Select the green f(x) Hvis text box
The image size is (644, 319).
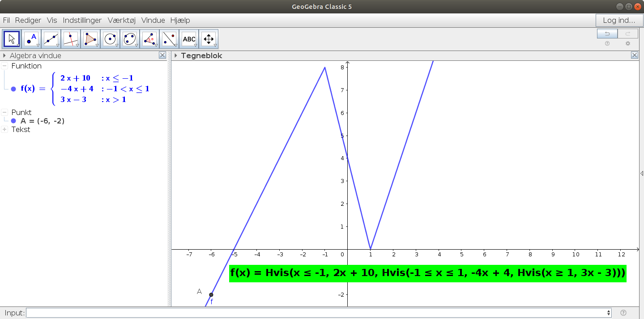(x=427, y=273)
